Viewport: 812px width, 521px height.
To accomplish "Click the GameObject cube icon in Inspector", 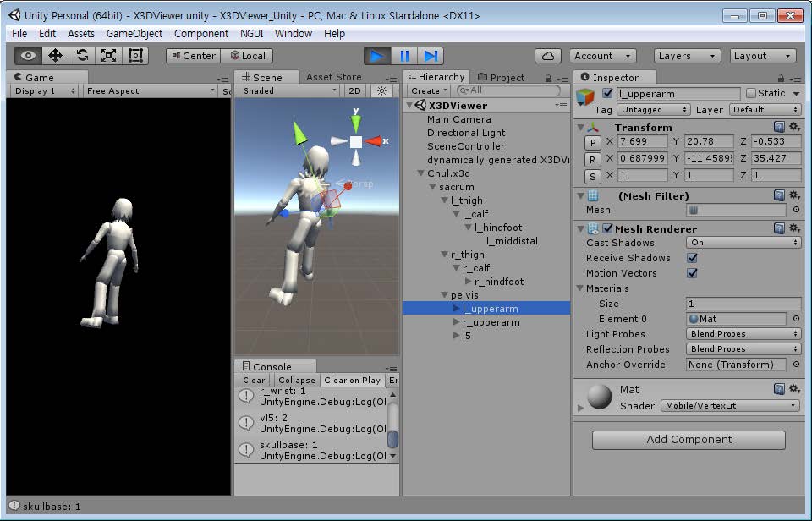I will (x=585, y=96).
